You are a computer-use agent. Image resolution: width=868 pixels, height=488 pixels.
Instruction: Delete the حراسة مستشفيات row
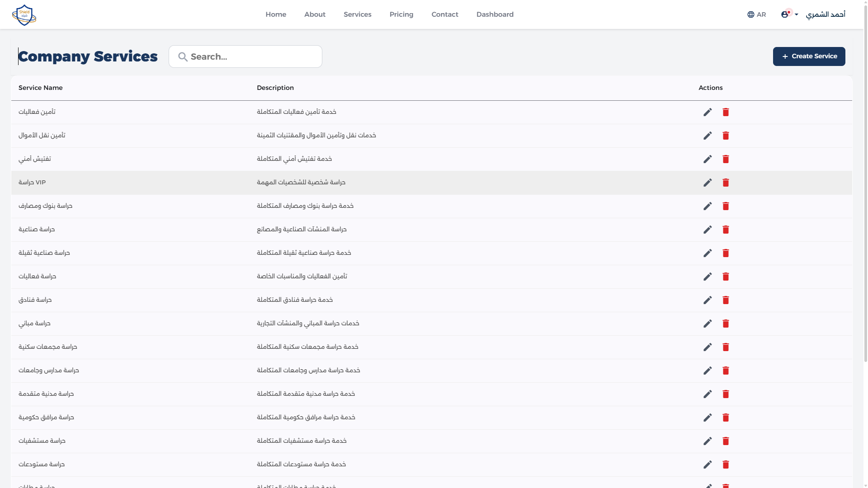(726, 441)
